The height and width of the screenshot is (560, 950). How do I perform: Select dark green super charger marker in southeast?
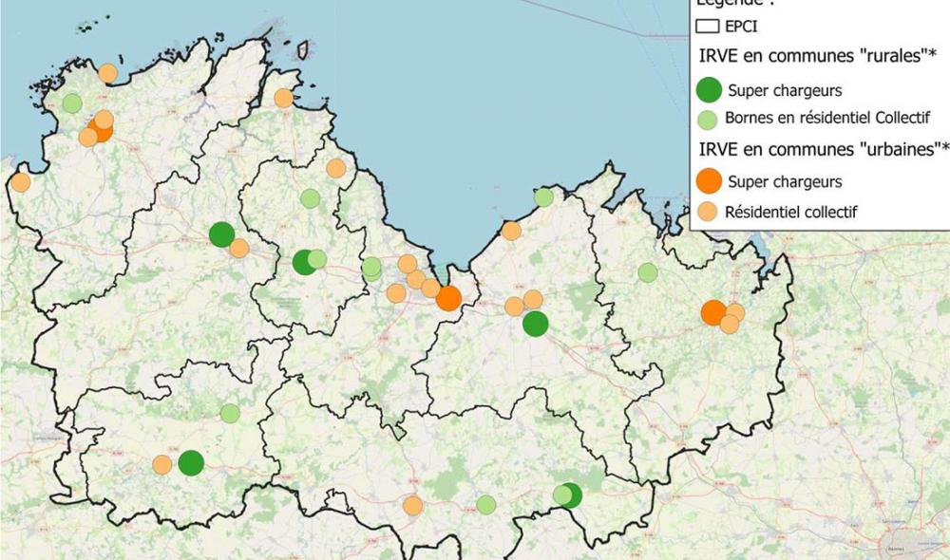[x=570, y=495]
